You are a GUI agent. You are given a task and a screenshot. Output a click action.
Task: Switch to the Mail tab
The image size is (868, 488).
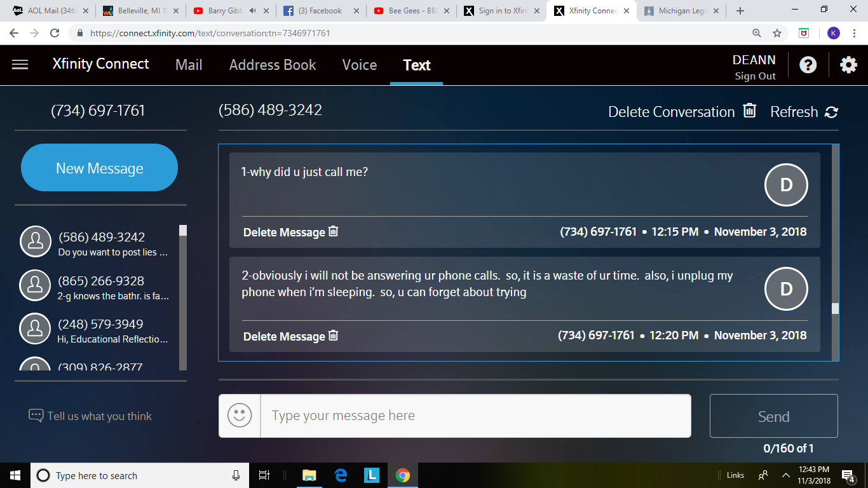click(189, 65)
